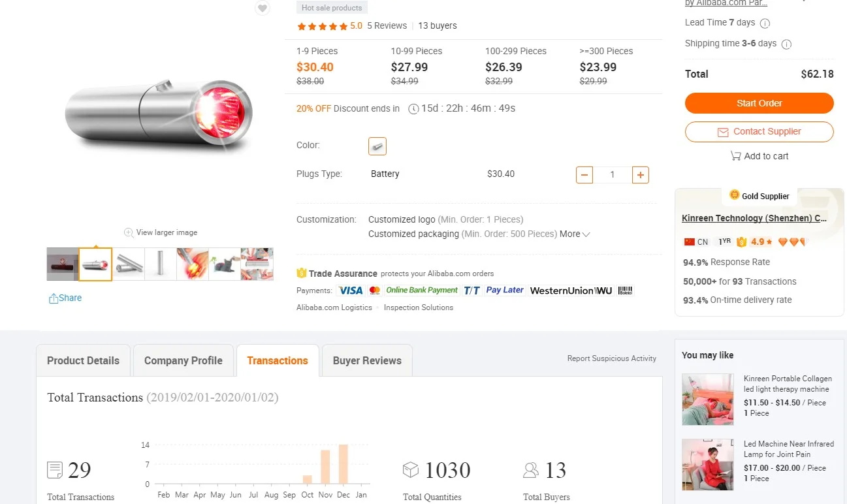Click the Contact Supplier button
Image resolution: width=847 pixels, height=504 pixels.
click(x=759, y=132)
